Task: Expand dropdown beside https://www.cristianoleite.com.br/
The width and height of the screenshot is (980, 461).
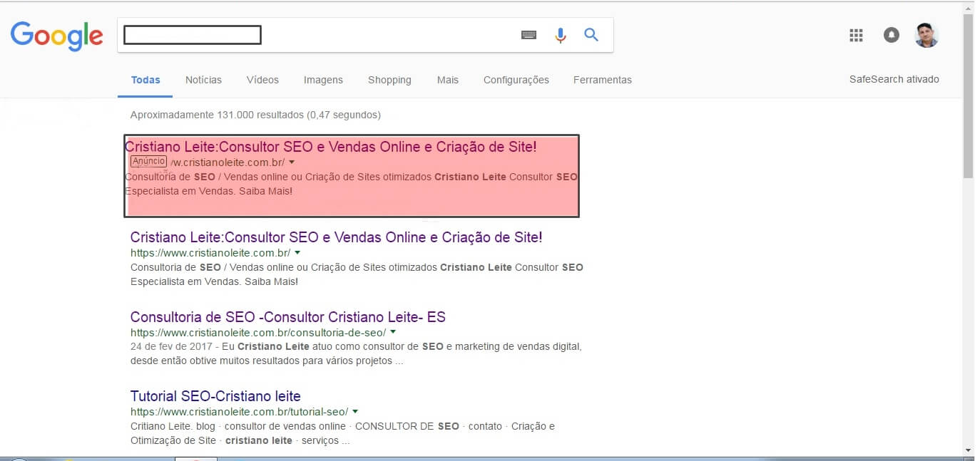Action: [x=297, y=252]
